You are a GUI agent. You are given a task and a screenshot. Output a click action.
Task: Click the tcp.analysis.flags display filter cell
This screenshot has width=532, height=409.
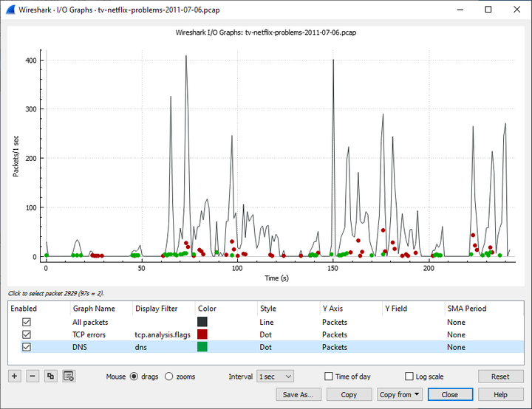[163, 334]
